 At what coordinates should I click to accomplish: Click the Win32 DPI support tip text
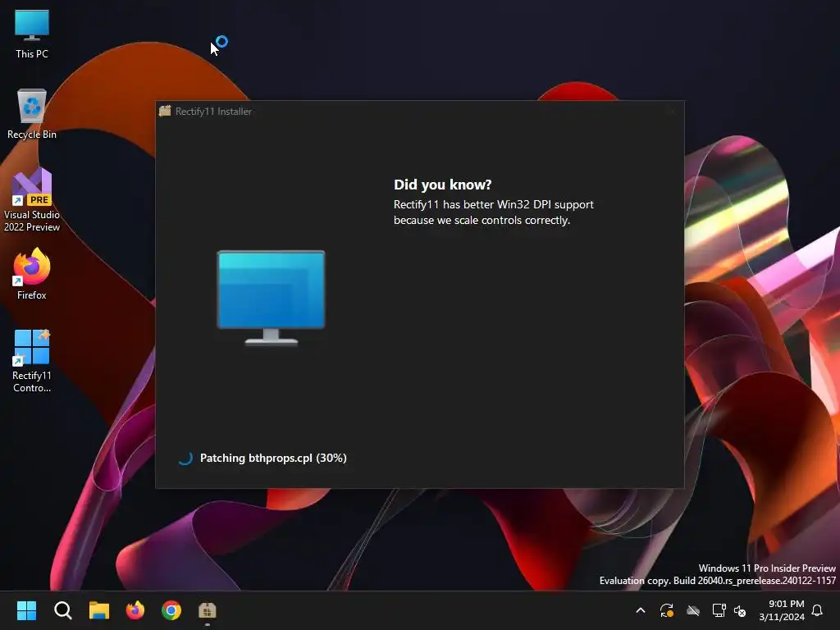493,212
